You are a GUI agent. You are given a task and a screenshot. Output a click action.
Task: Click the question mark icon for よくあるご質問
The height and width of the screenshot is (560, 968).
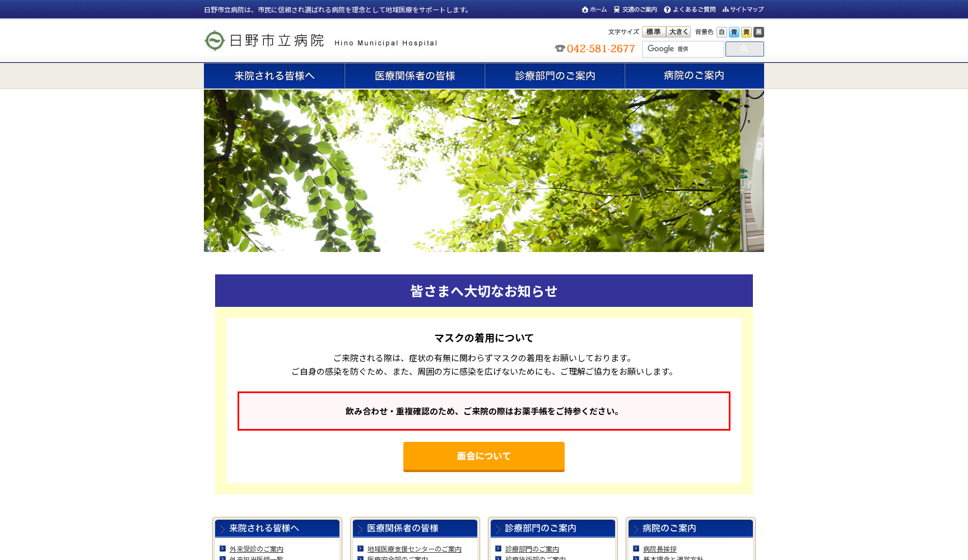click(x=667, y=9)
